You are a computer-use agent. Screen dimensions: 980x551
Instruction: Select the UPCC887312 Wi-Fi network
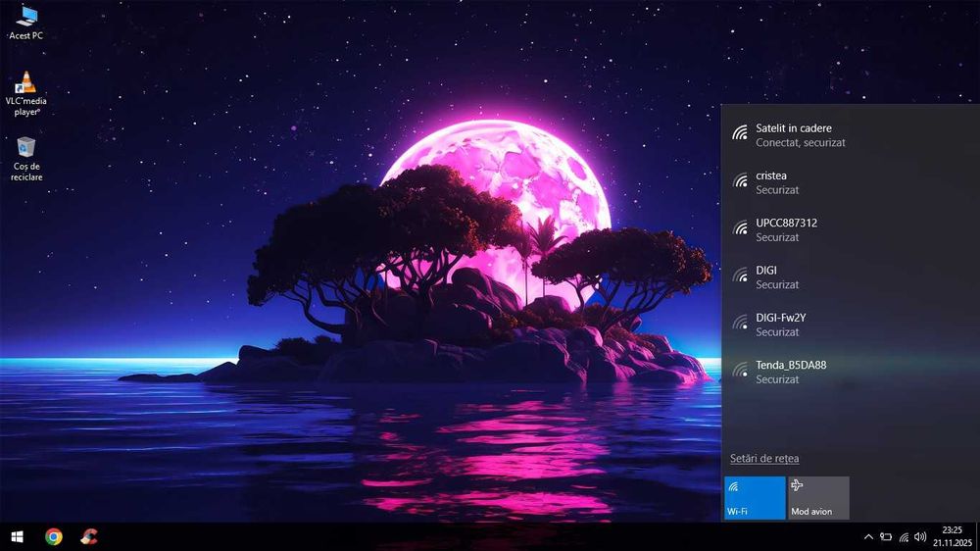click(851, 229)
